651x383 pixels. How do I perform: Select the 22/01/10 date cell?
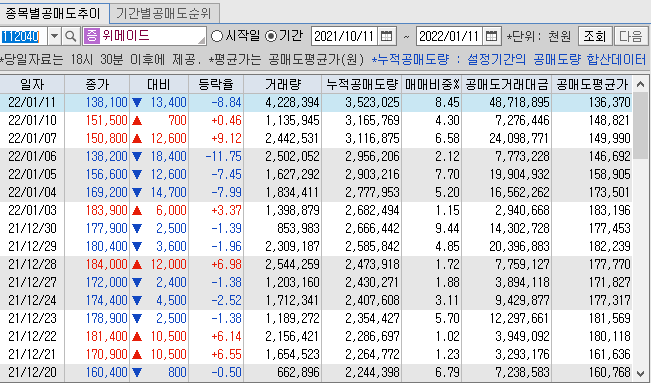32,120
